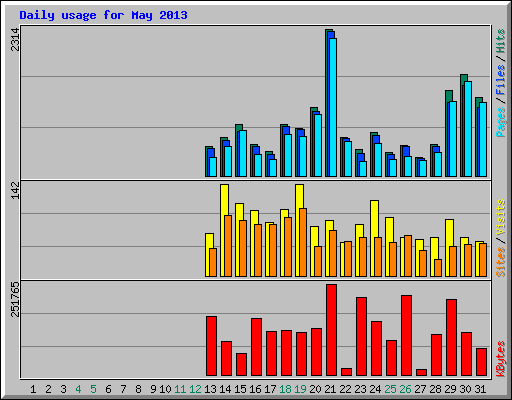Click the y-axis value 142
Screen dimensions: 512x400
point(15,191)
